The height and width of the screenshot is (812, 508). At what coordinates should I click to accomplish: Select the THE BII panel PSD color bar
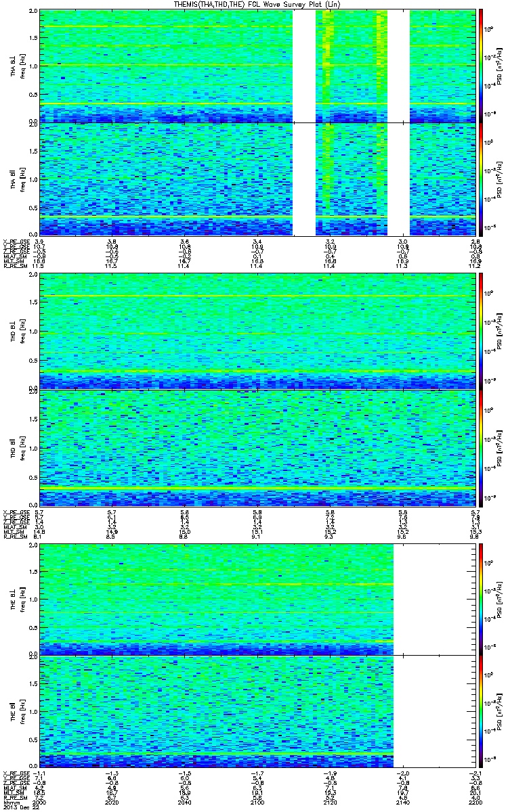(x=480, y=710)
